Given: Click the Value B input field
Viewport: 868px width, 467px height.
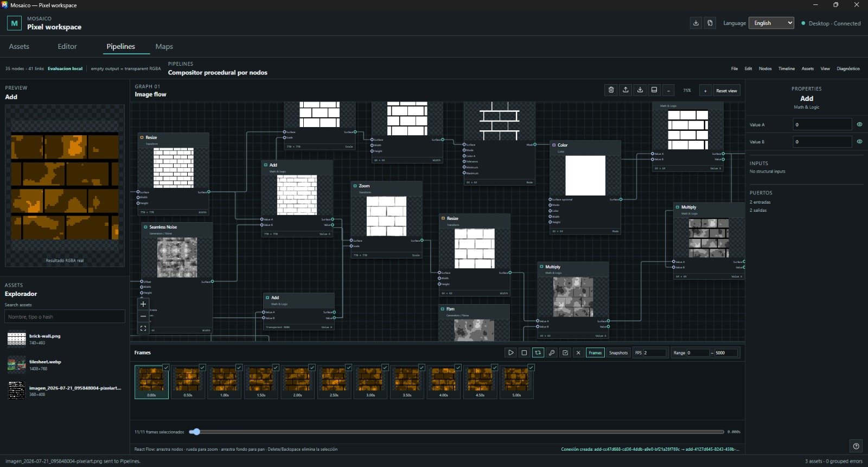Looking at the screenshot, I should pyautogui.click(x=822, y=142).
